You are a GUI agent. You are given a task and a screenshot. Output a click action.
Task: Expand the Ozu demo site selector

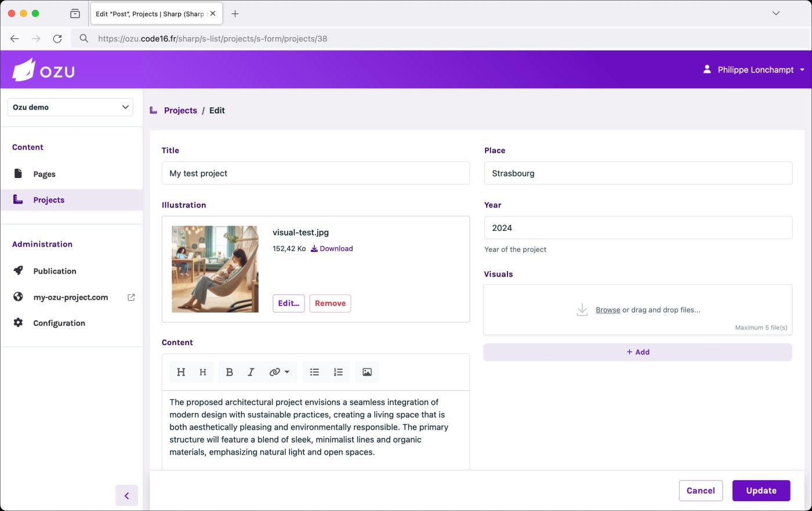pos(70,107)
